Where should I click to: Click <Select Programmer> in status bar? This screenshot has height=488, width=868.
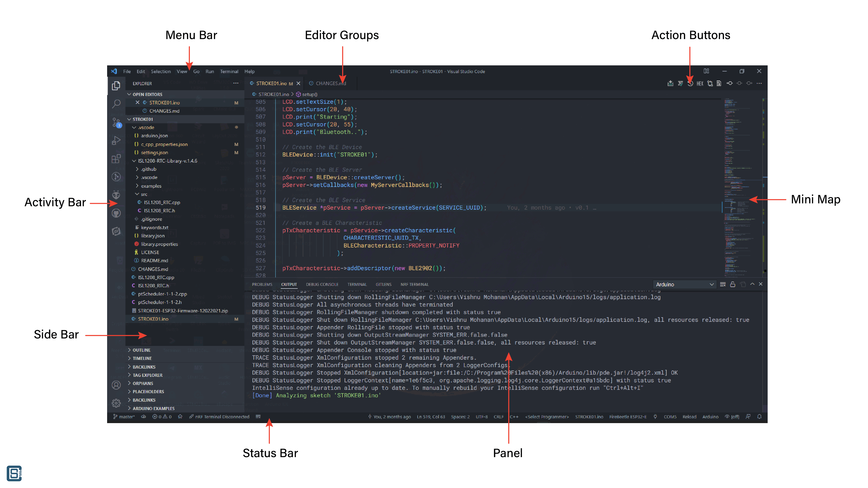[x=547, y=417]
